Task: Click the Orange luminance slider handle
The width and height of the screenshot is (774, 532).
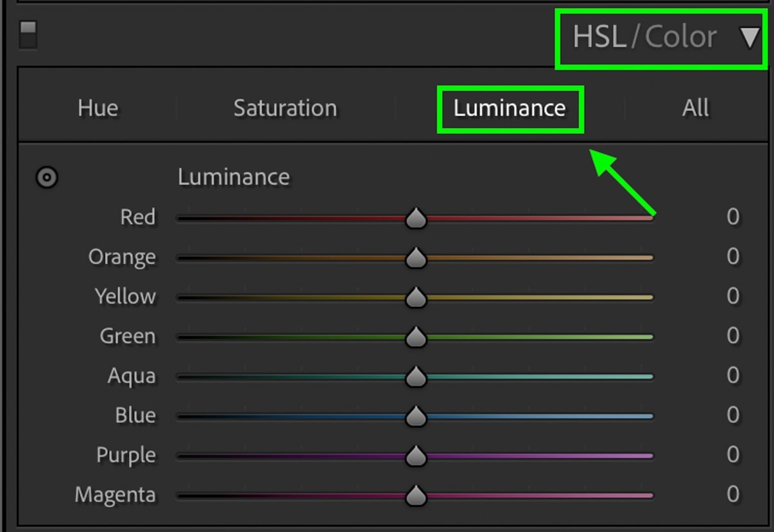Action: coord(416,257)
